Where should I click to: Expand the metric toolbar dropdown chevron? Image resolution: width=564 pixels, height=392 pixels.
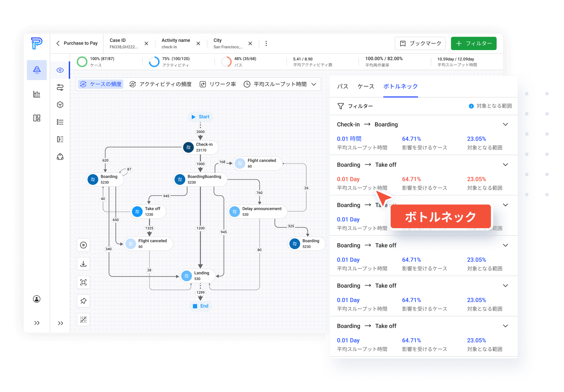(x=314, y=84)
